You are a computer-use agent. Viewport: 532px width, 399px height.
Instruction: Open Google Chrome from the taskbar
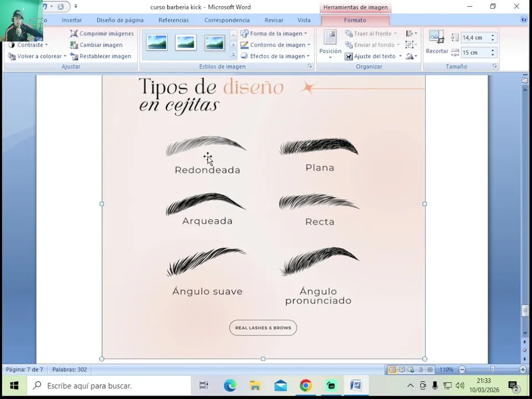point(306,386)
